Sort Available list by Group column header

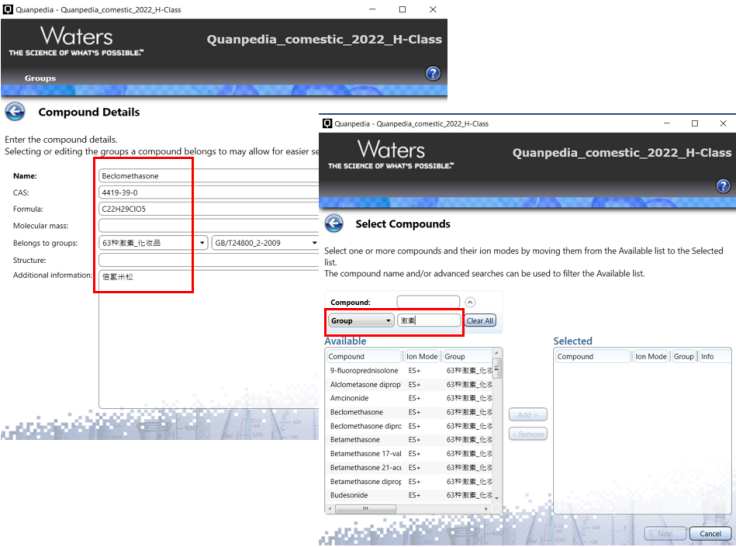[x=467, y=356]
